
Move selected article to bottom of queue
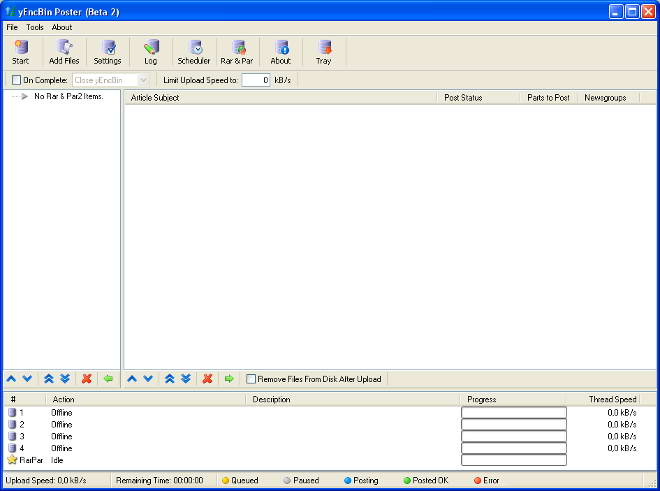pyautogui.click(x=186, y=379)
